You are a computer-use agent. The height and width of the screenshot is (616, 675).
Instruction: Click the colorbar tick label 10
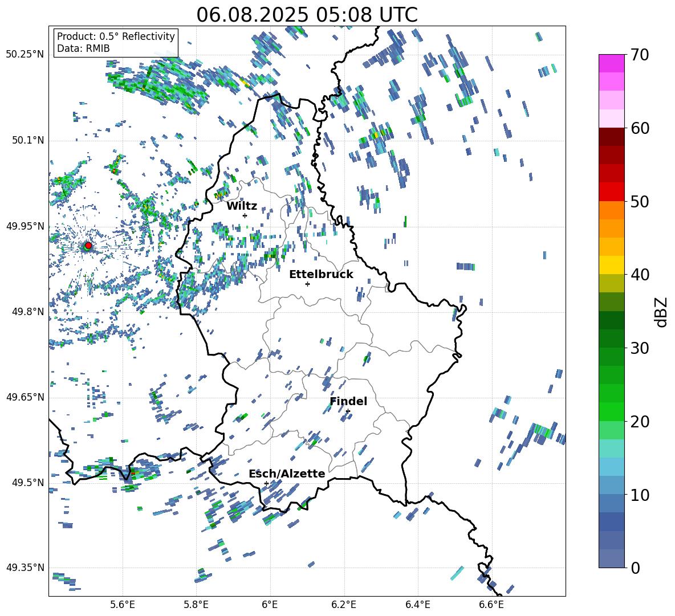point(640,495)
